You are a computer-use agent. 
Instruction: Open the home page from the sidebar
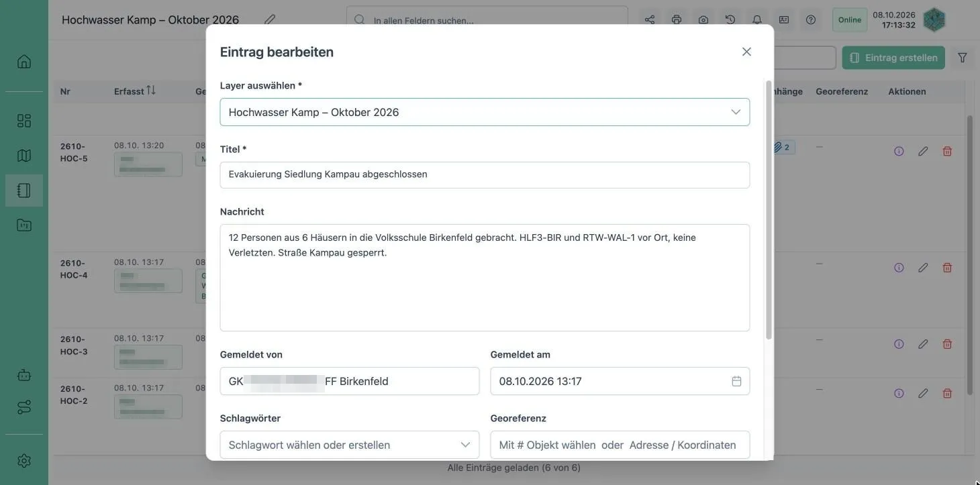[x=24, y=62]
